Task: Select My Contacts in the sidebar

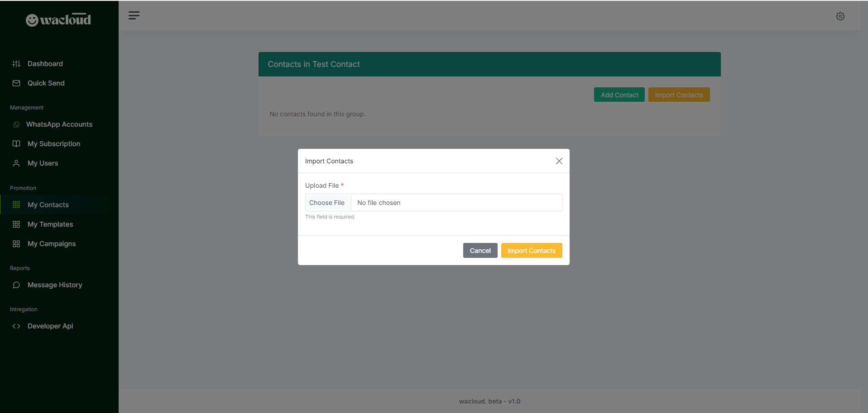Action: 59,205
